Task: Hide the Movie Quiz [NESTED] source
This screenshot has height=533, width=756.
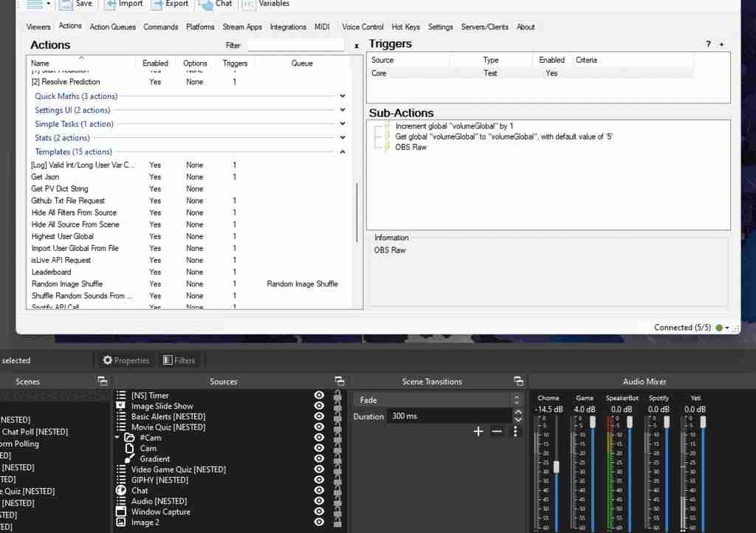Action: point(319,427)
